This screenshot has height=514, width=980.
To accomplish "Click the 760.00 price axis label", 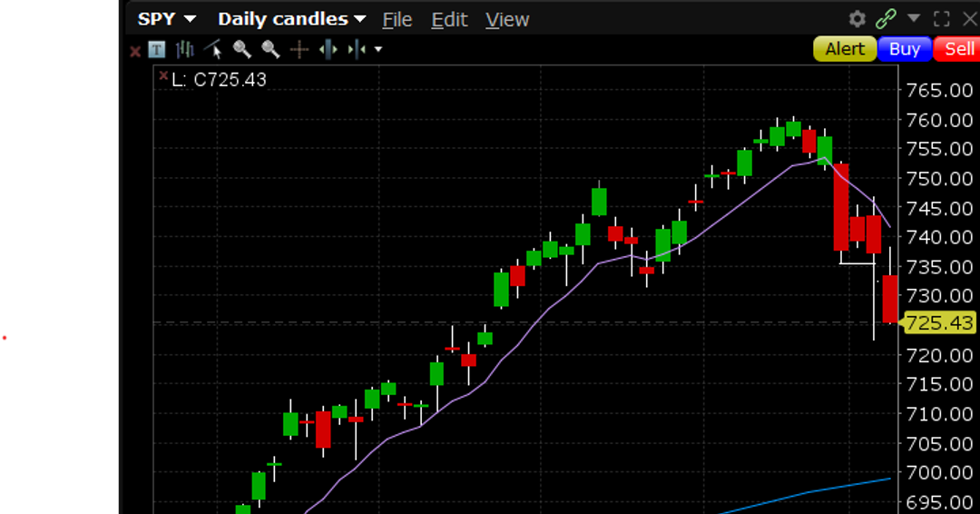I will tap(939, 120).
